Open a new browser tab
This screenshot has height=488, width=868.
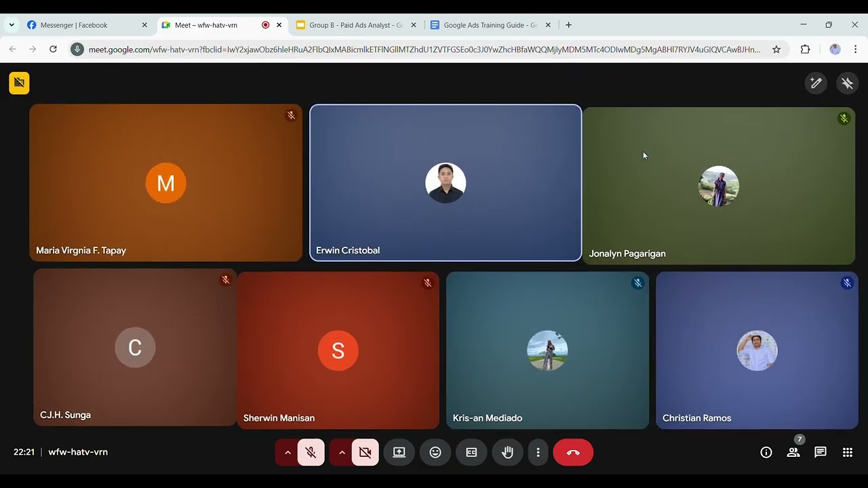click(568, 25)
